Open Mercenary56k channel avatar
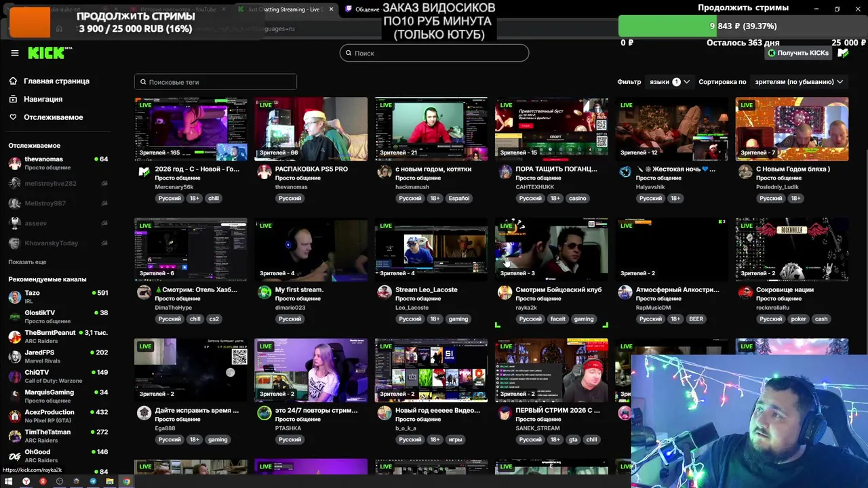 (x=144, y=172)
